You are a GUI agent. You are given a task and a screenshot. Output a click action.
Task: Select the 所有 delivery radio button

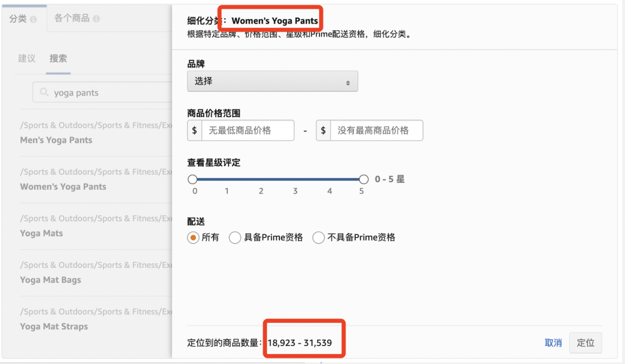[x=193, y=237]
